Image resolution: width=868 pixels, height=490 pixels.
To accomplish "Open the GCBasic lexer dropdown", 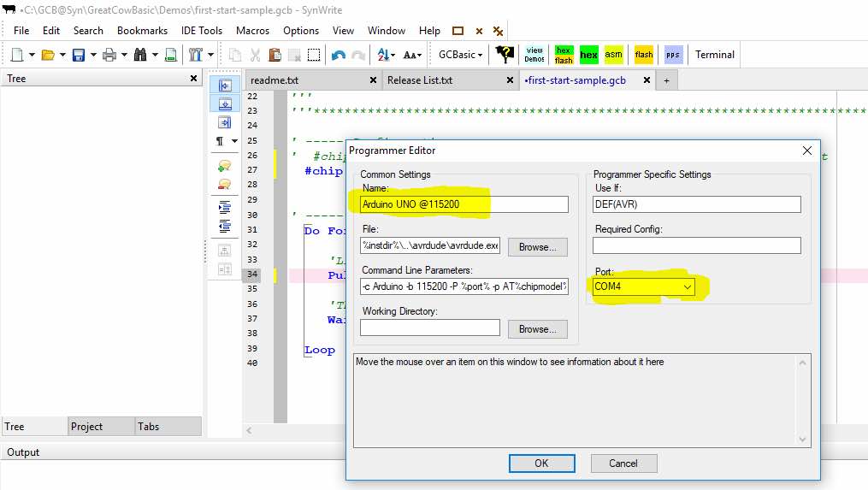I will (x=460, y=54).
